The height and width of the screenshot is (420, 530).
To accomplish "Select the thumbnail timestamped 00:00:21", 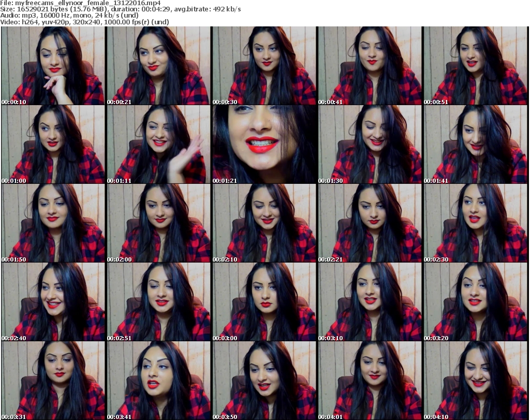I will coord(158,66).
